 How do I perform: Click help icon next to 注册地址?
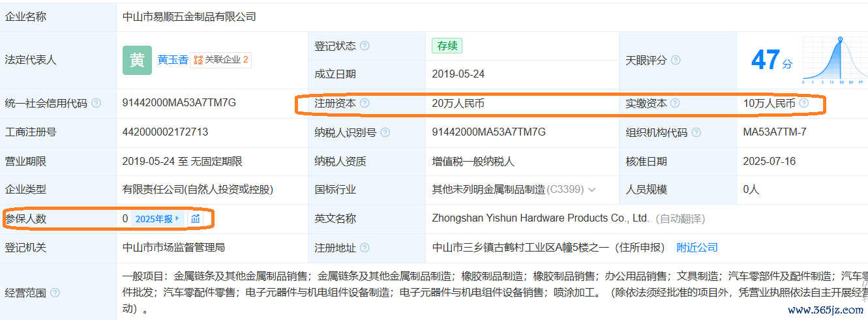click(365, 248)
